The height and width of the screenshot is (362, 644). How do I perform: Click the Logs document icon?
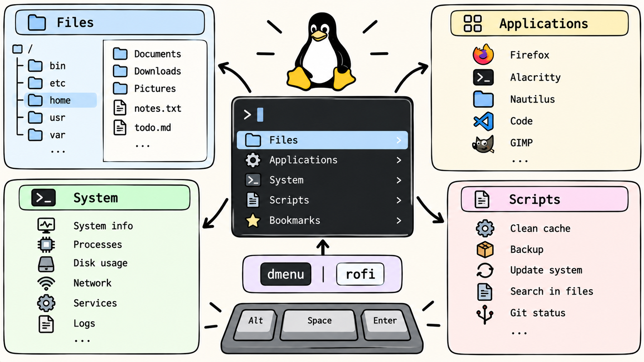tap(46, 324)
